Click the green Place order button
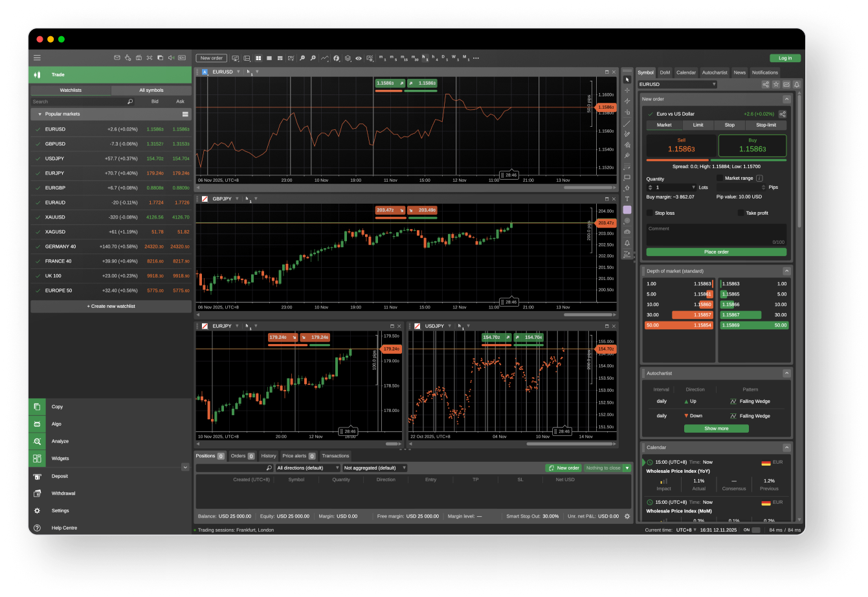The height and width of the screenshot is (597, 868). (716, 252)
